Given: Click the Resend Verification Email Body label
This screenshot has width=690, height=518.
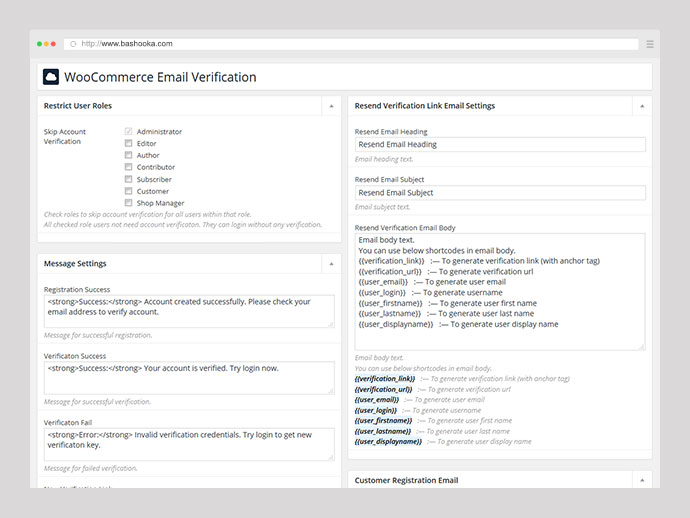Looking at the screenshot, I should (405, 228).
